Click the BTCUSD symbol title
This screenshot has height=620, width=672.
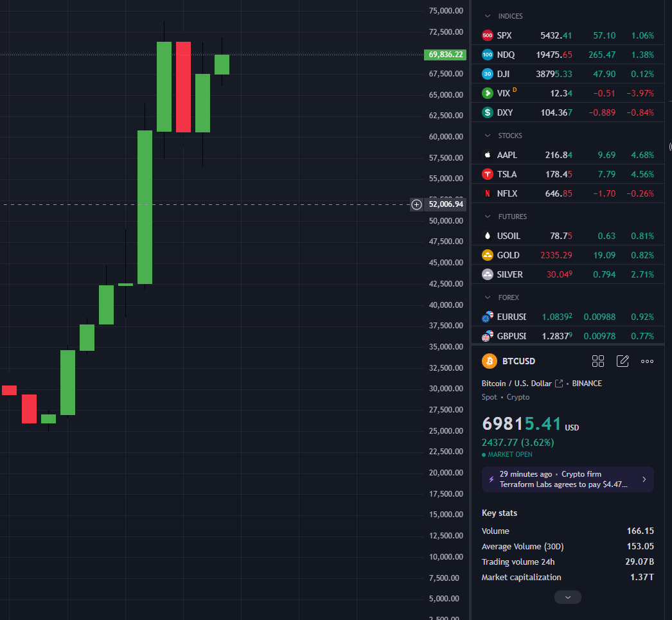[518, 361]
